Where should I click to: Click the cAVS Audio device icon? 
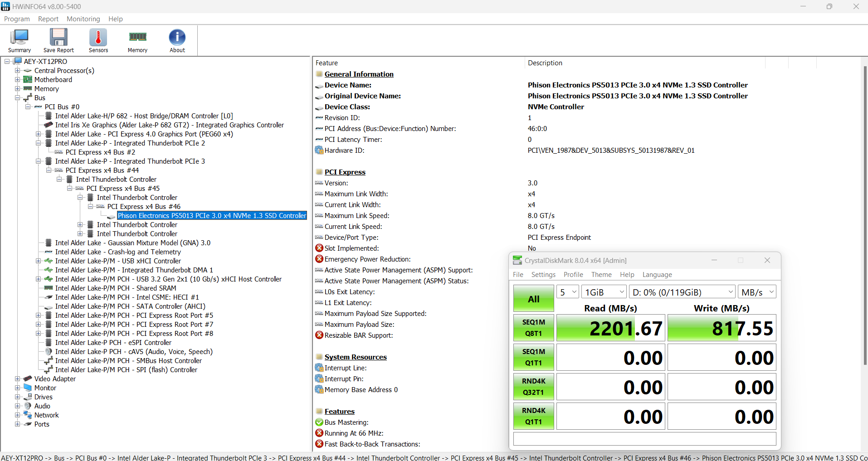pos(49,352)
